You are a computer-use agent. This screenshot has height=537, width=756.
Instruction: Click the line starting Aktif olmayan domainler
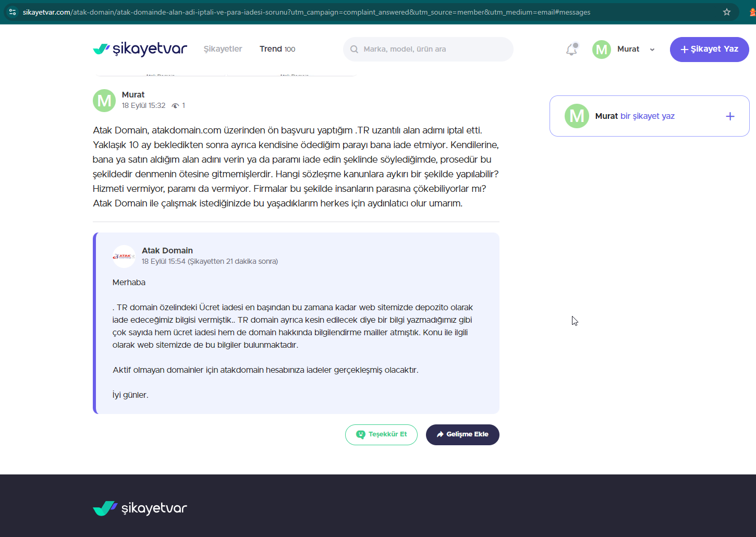(x=265, y=370)
